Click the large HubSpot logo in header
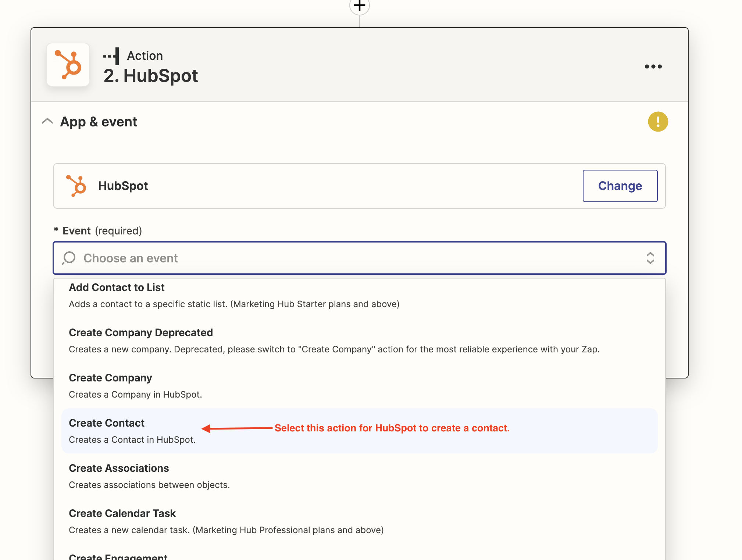 point(68,65)
